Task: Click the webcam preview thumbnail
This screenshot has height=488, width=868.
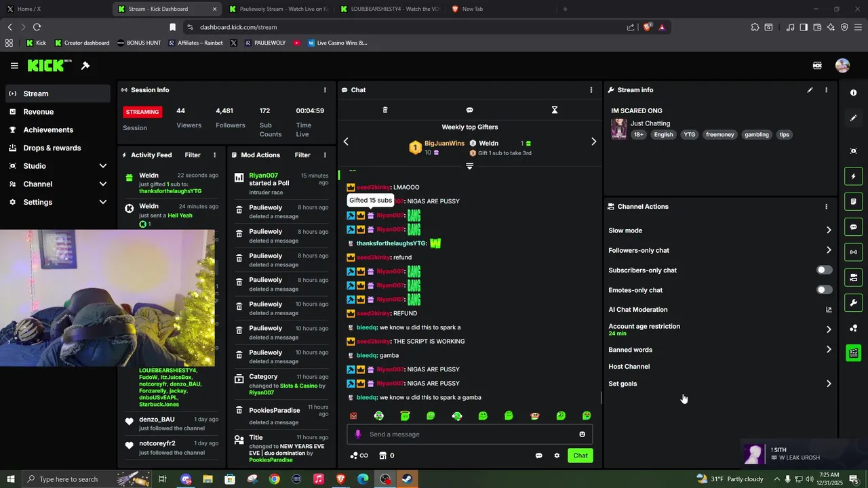Action: 107,298
